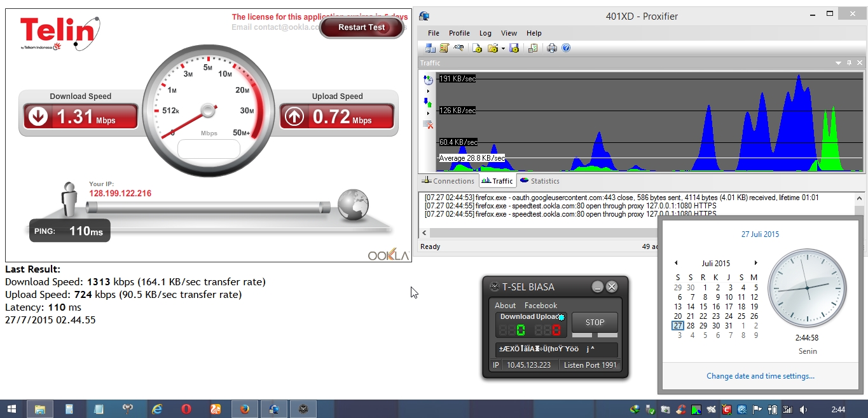The image size is (868, 418).
Task: Click the Open Profile folder icon in Proxifier
Action: coord(492,48)
